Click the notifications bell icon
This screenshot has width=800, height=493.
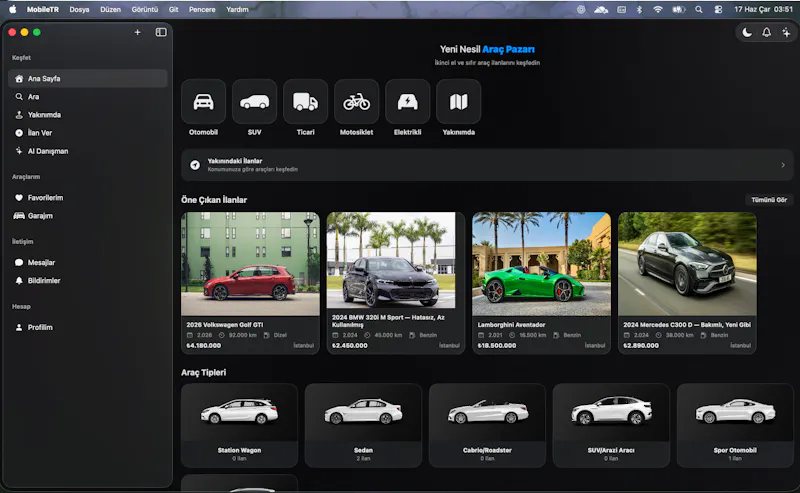tap(766, 33)
